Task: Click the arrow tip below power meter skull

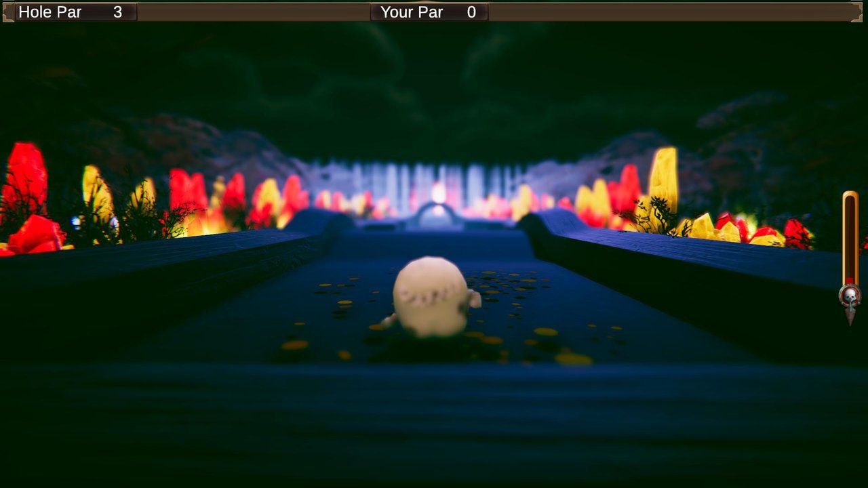Action: point(850,317)
